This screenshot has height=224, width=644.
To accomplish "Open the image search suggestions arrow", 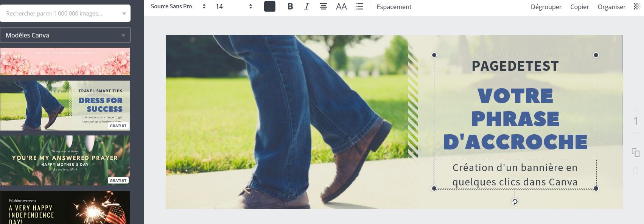I will (124, 14).
